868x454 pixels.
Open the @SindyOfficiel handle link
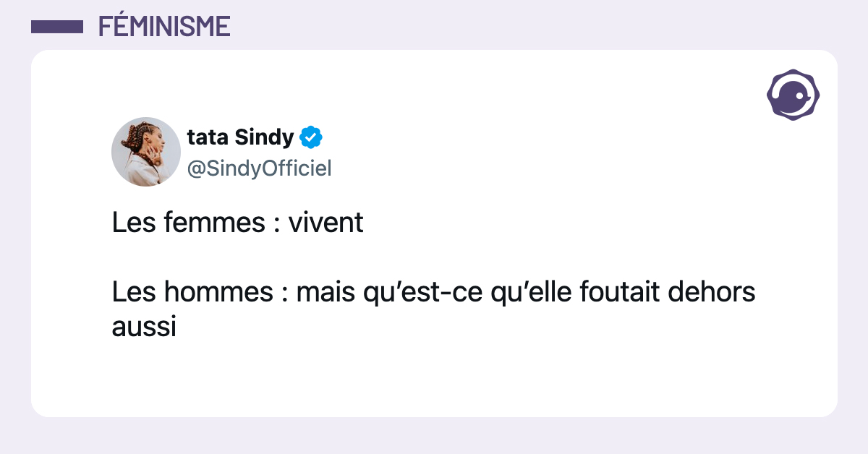tap(259, 168)
